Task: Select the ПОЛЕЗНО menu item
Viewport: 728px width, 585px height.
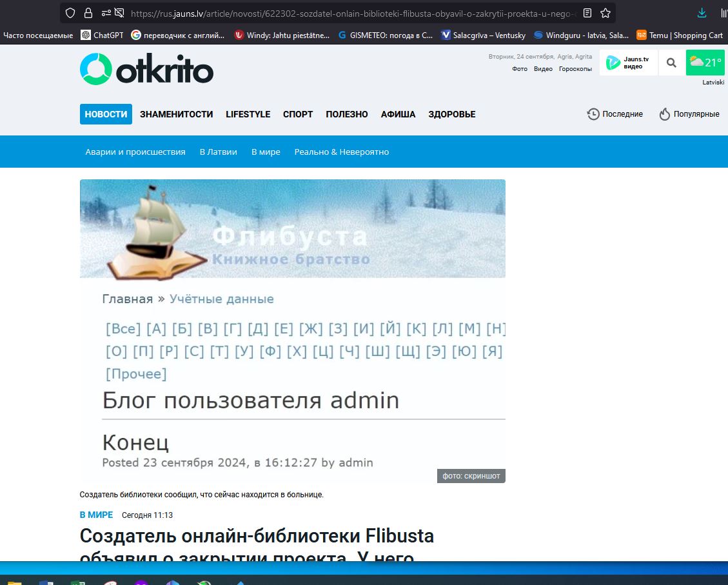Action: [x=347, y=114]
